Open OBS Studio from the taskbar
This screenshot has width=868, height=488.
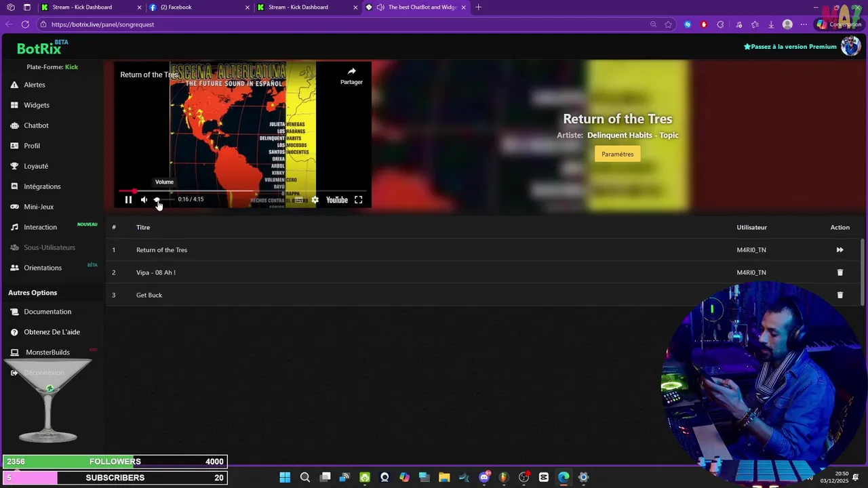524,477
